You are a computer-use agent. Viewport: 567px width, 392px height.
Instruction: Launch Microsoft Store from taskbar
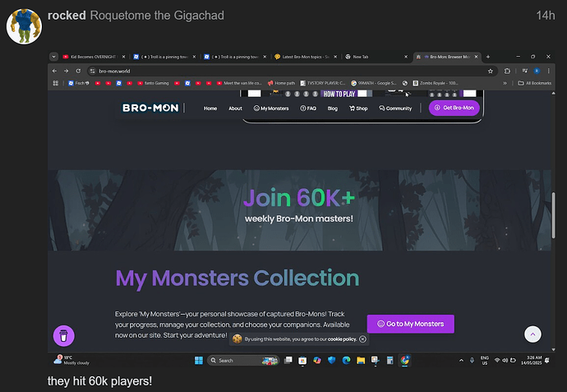[x=302, y=361]
